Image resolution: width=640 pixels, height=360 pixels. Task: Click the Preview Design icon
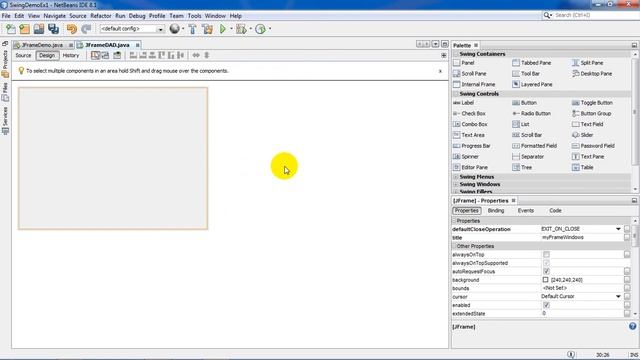[x=117, y=56]
